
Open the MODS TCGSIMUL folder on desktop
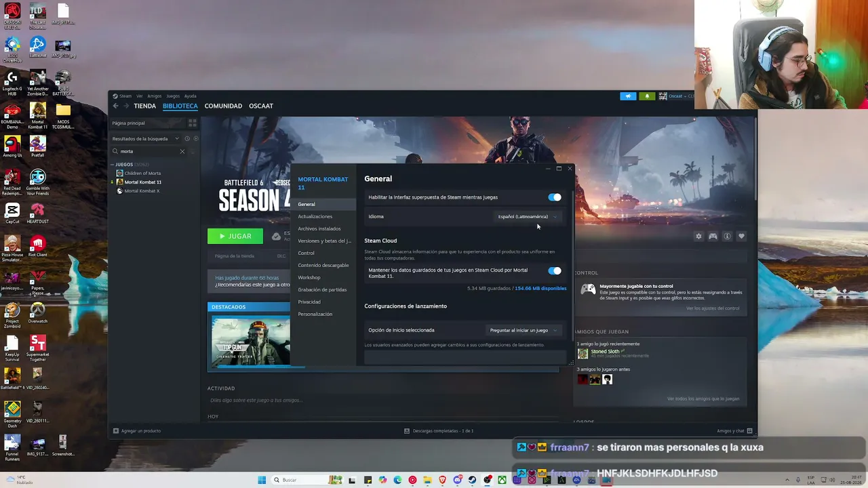click(x=63, y=115)
